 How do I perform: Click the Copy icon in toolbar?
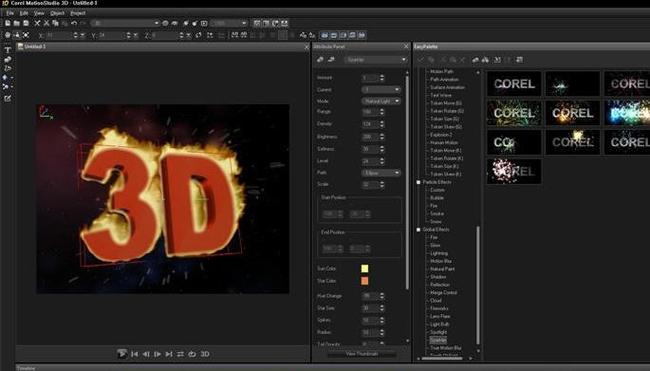pyautogui.click(x=56, y=23)
